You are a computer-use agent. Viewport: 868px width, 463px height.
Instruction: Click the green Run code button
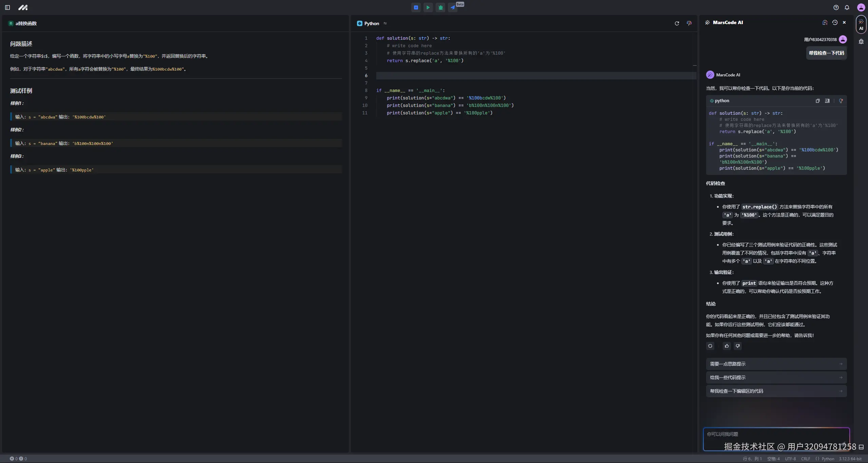(x=428, y=7)
